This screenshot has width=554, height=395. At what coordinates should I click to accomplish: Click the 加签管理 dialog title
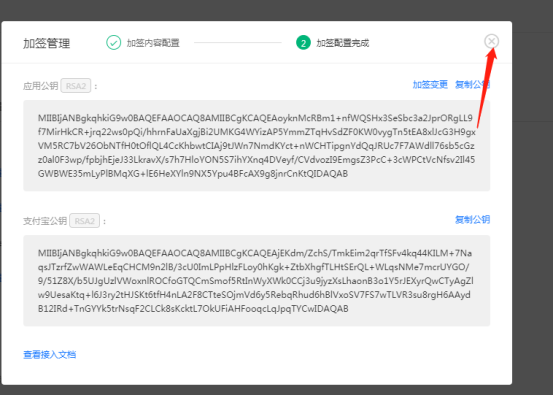pos(47,43)
